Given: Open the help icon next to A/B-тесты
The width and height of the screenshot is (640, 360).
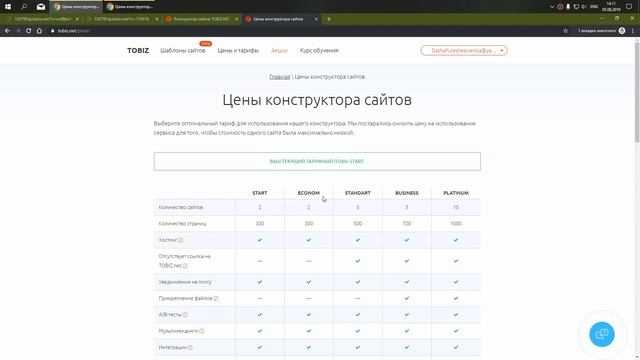Looking at the screenshot, I should pyautogui.click(x=185, y=315).
